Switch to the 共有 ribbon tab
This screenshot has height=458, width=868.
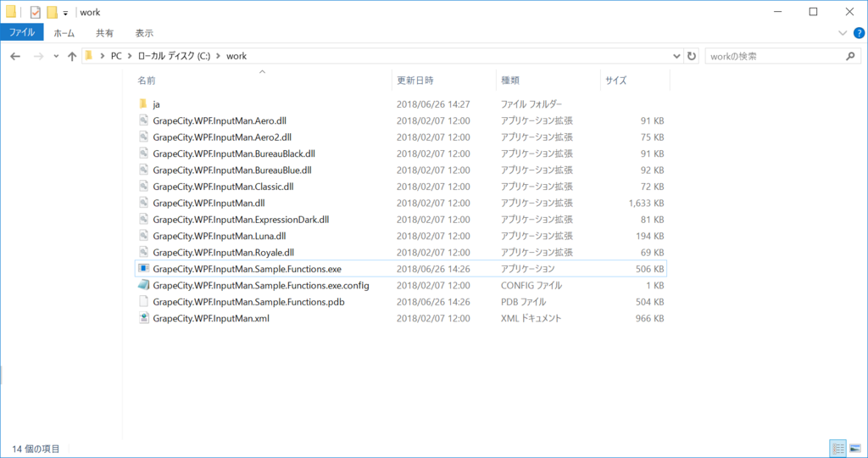pos(104,33)
